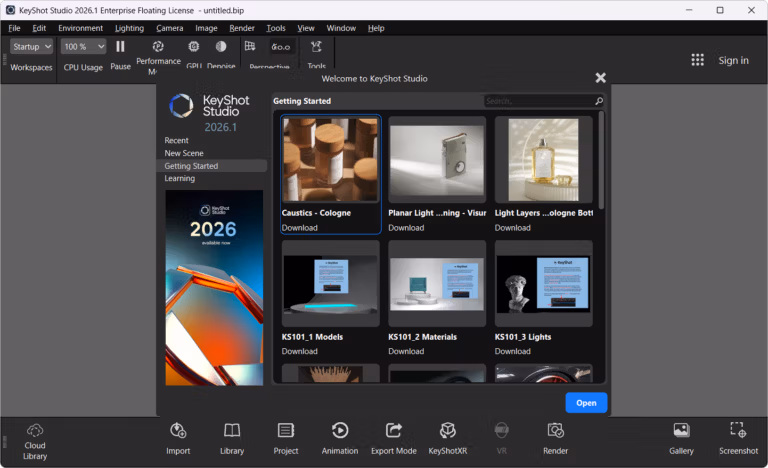
Task: Open the Render menu
Action: coord(242,28)
